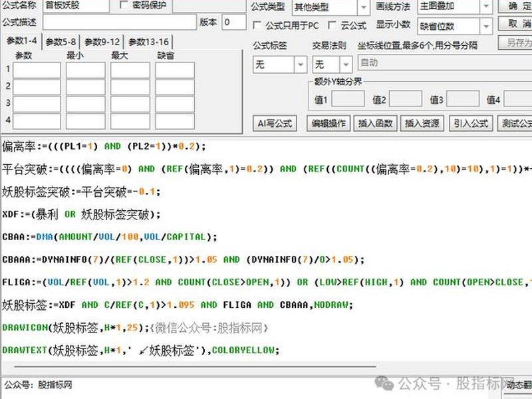Click the 值4 input box

(x=518, y=98)
